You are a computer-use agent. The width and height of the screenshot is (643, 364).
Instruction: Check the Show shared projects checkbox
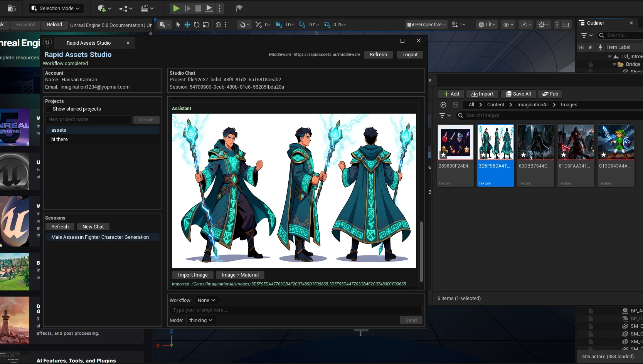coord(49,109)
